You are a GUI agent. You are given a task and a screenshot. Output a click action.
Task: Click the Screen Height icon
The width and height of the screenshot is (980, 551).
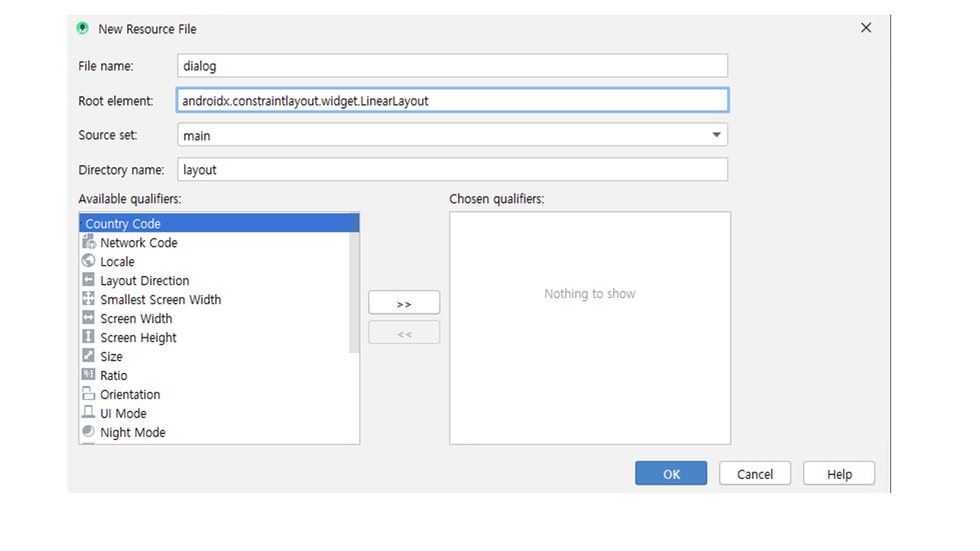tap(88, 337)
